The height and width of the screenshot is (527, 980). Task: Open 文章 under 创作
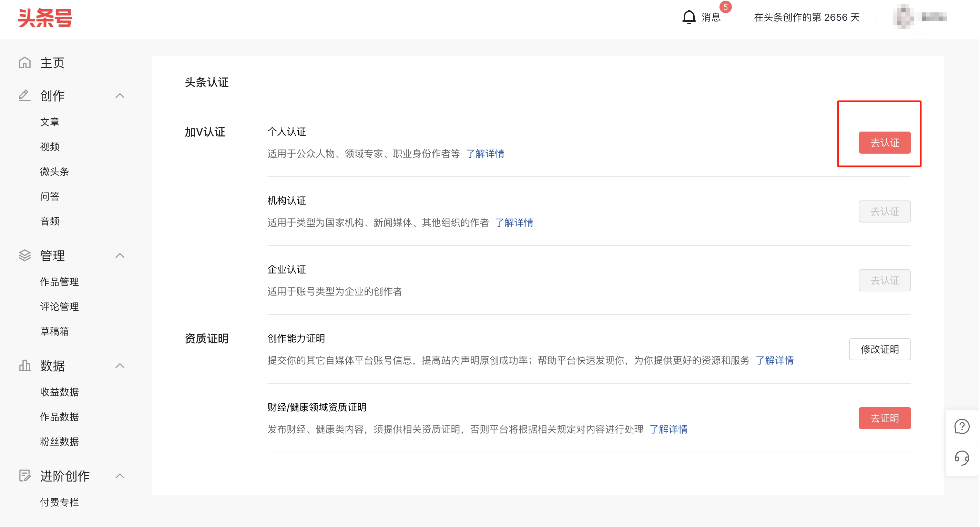point(50,122)
